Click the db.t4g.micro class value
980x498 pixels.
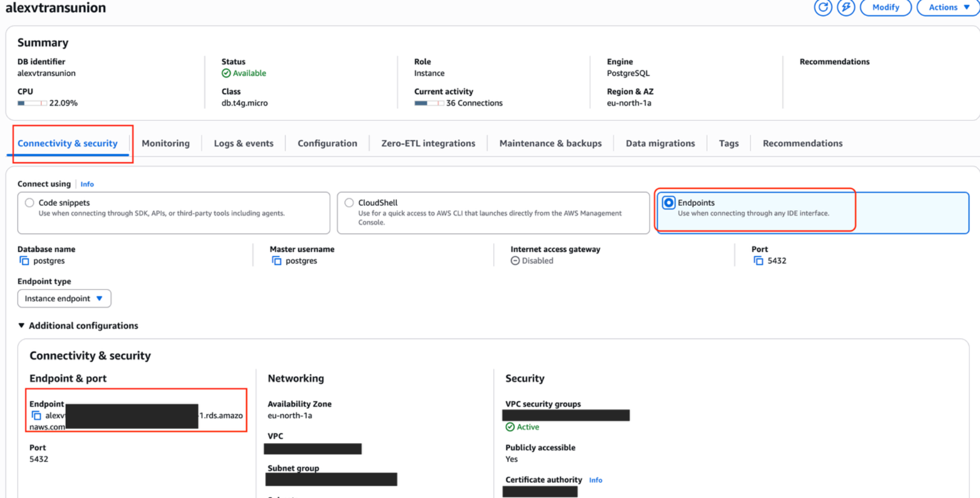(x=244, y=103)
